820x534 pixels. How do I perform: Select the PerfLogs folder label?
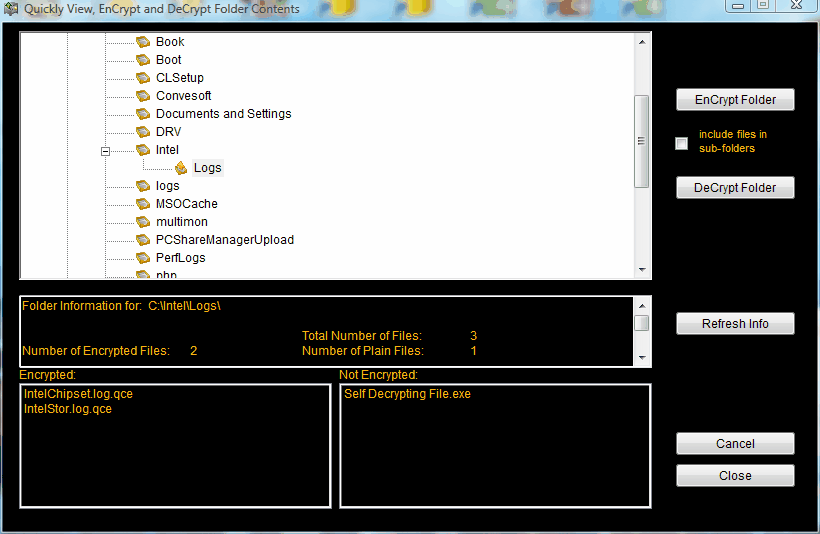click(x=180, y=258)
